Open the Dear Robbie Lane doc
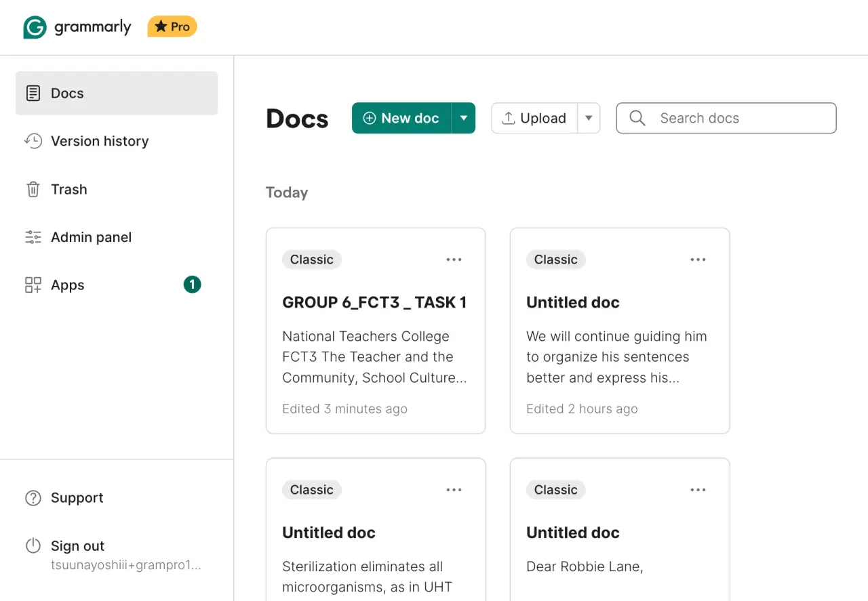Image resolution: width=868 pixels, height=601 pixels. (x=620, y=530)
